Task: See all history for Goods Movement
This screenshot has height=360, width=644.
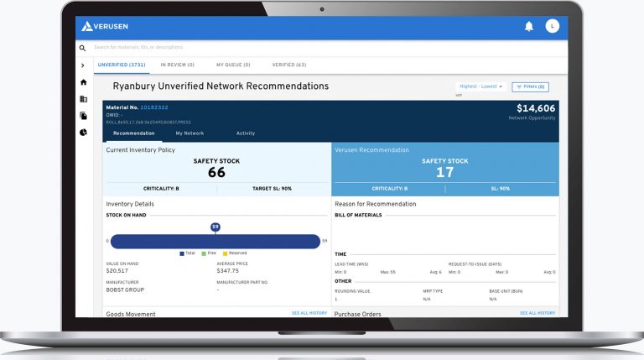Action: [309, 313]
